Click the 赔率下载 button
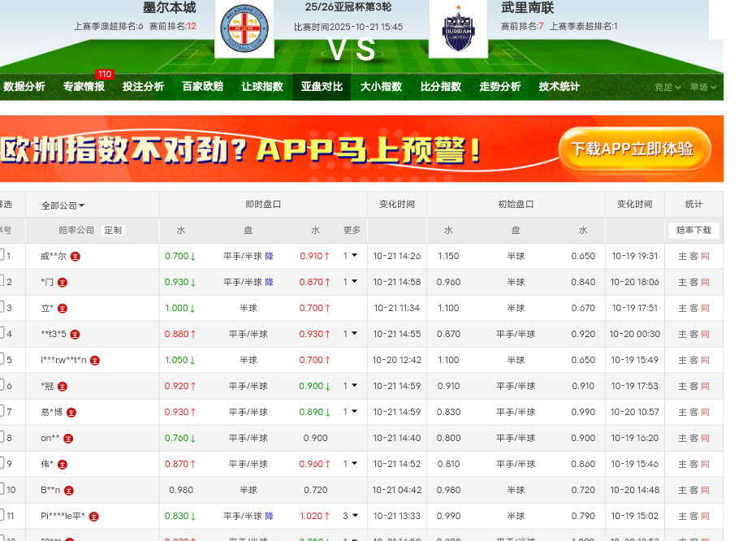The height and width of the screenshot is (541, 756). [693, 231]
